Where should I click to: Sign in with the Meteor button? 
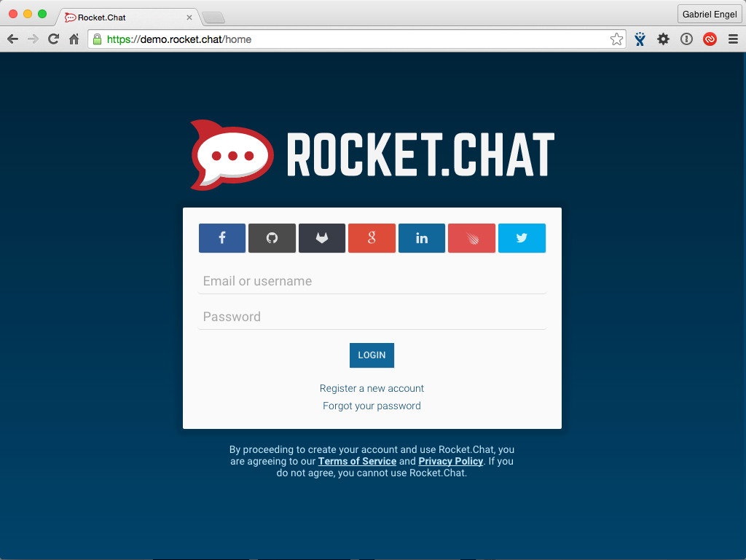point(471,238)
